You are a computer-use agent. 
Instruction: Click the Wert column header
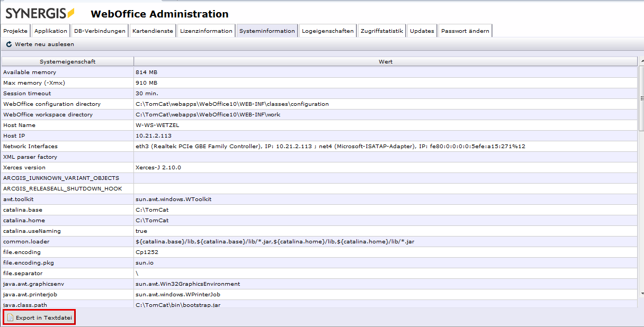[x=385, y=61]
